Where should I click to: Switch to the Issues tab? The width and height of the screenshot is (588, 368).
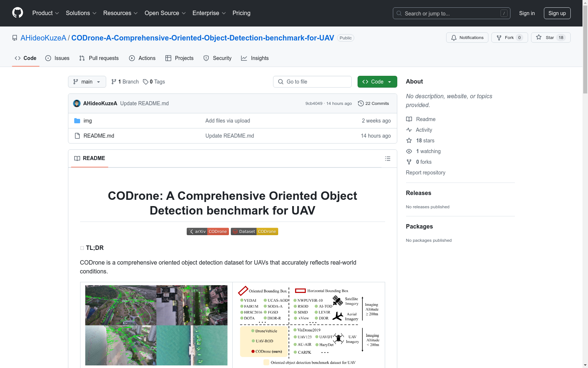(57, 58)
